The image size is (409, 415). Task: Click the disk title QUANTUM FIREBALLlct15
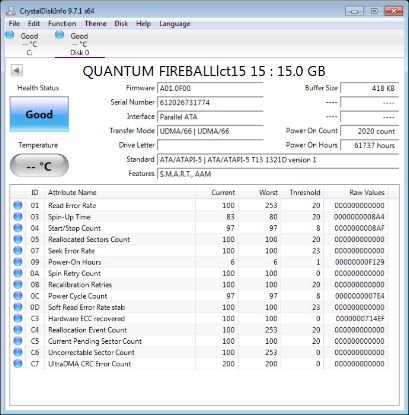point(204,71)
